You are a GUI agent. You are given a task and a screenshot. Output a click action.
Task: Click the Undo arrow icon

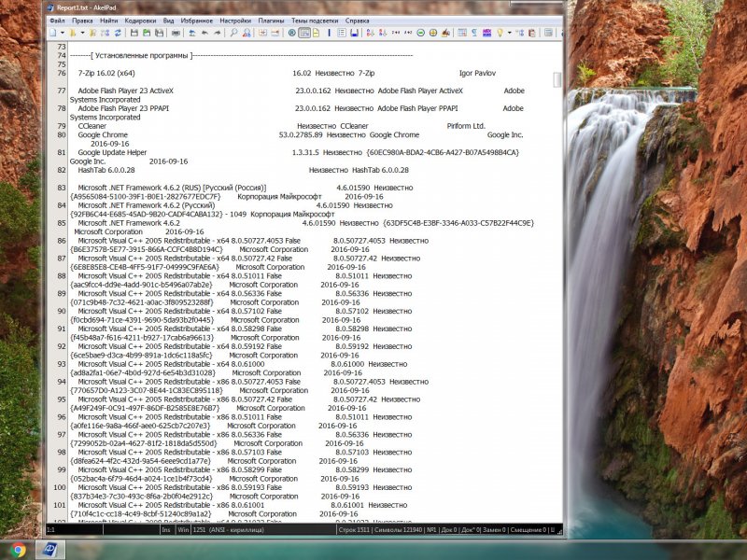(x=204, y=33)
